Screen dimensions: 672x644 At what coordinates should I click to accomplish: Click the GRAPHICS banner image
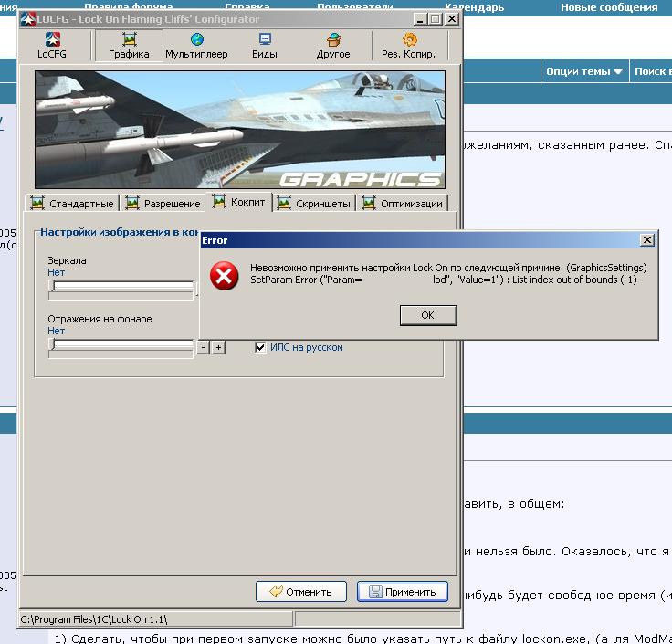240,130
